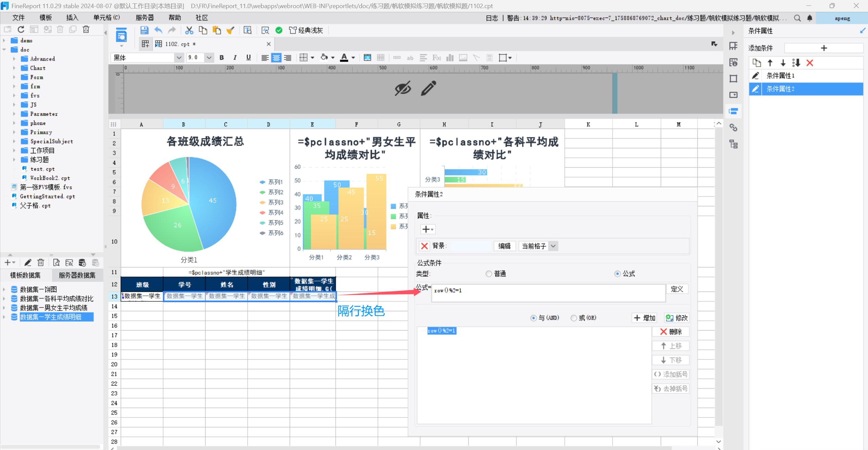Click the background color swatch next to 背景
The image size is (868, 450).
(x=470, y=246)
